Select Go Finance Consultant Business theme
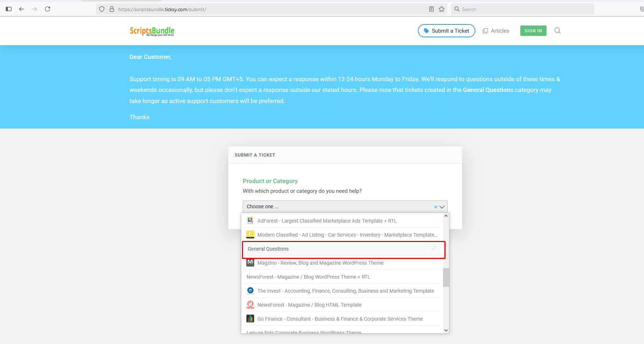This screenshot has height=344, width=644. click(342, 319)
